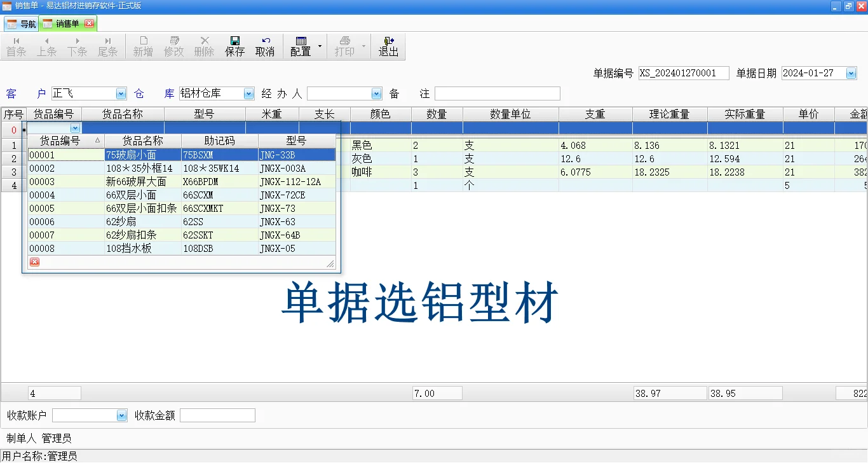Click the 退出 exit icon
The height and width of the screenshot is (463, 868).
(x=388, y=45)
